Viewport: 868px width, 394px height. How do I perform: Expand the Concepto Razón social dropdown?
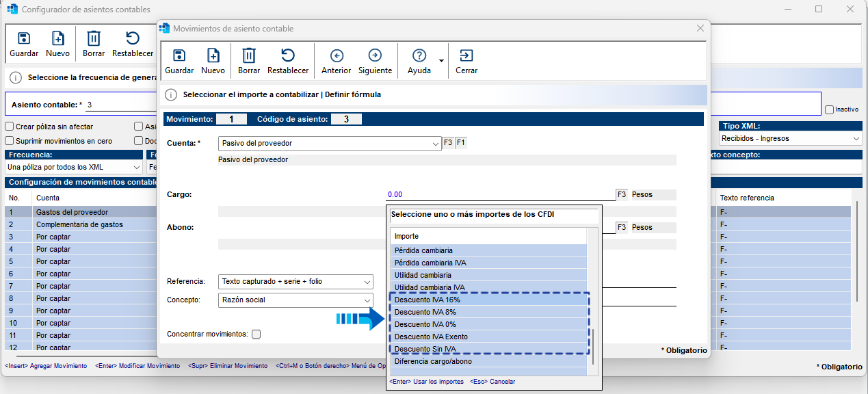[367, 300]
